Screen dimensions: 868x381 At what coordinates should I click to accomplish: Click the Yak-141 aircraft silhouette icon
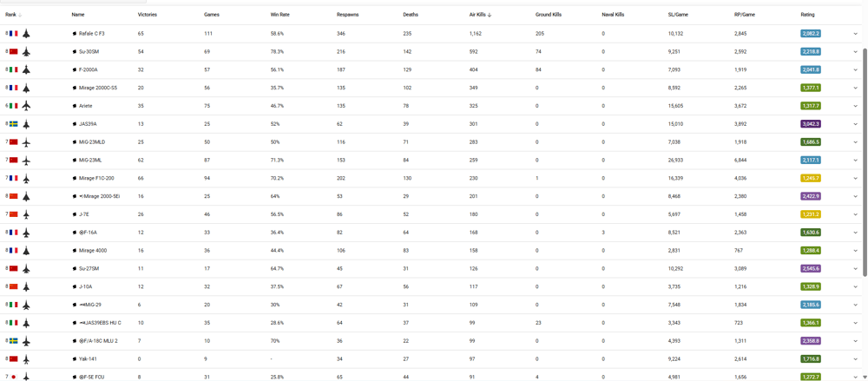point(26,359)
